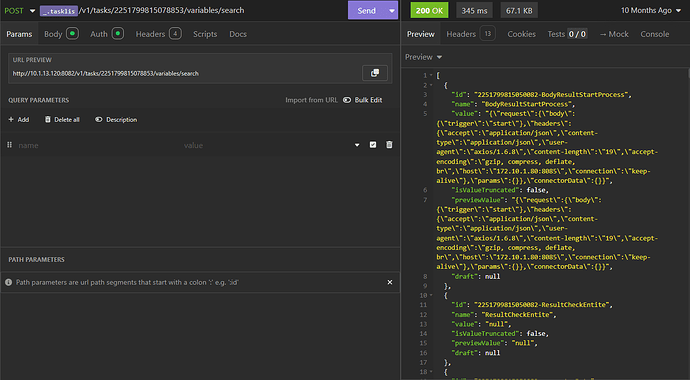Open the Send button options arrow

[392, 11]
